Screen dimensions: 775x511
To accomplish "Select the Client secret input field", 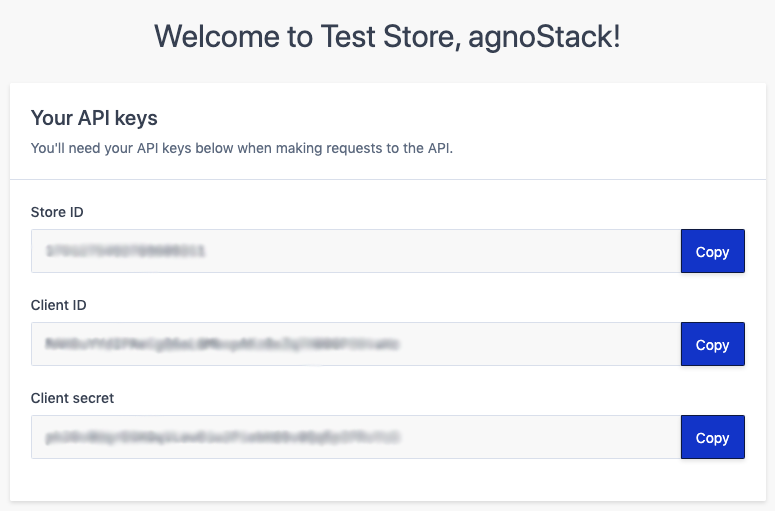I will tap(356, 437).
